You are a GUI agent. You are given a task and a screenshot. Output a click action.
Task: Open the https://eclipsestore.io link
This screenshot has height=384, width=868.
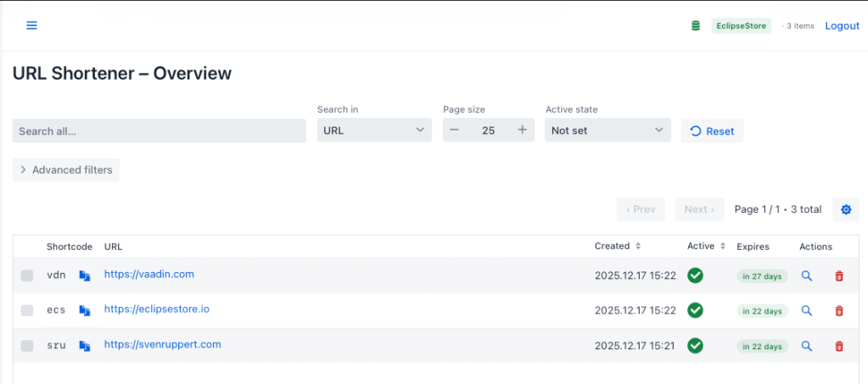pos(157,309)
